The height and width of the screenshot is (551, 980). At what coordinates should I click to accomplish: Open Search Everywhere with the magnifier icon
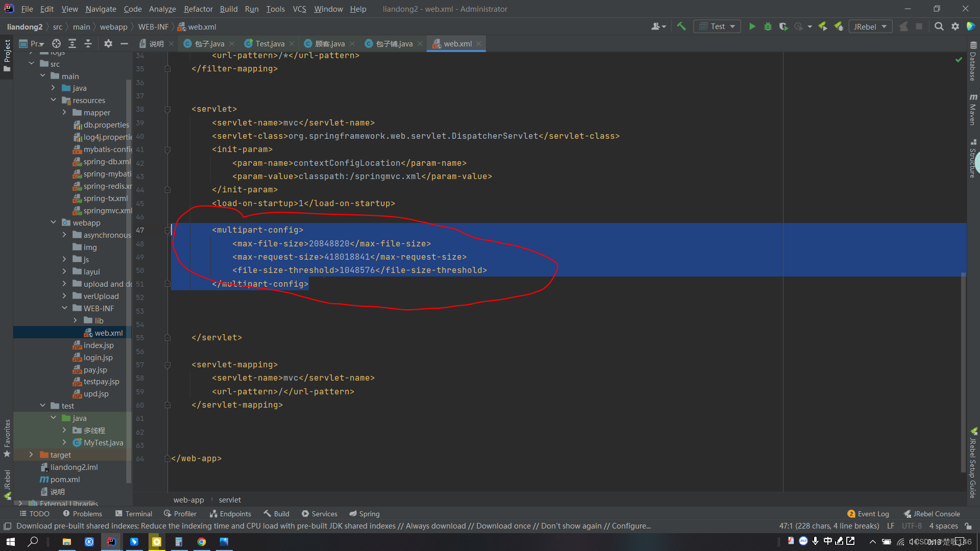[939, 26]
